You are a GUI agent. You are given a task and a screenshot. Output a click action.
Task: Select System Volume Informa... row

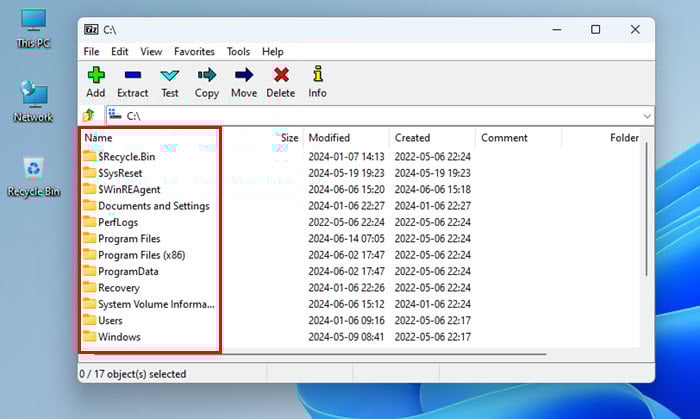click(x=361, y=304)
